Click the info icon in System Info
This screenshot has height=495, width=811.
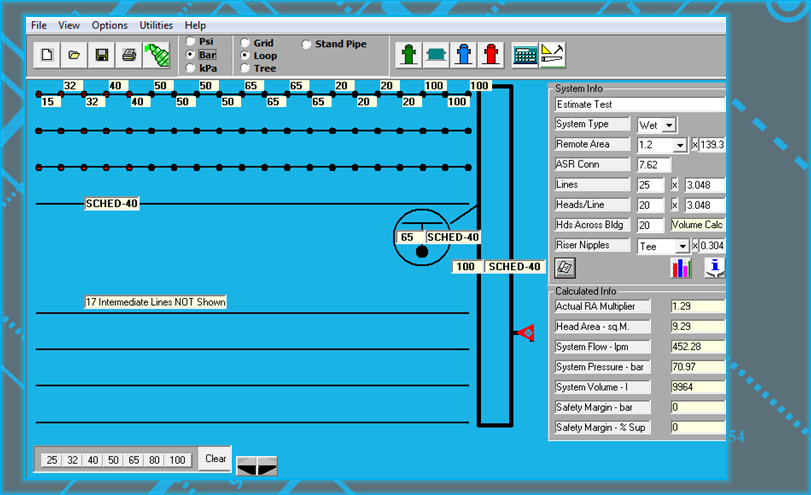714,267
